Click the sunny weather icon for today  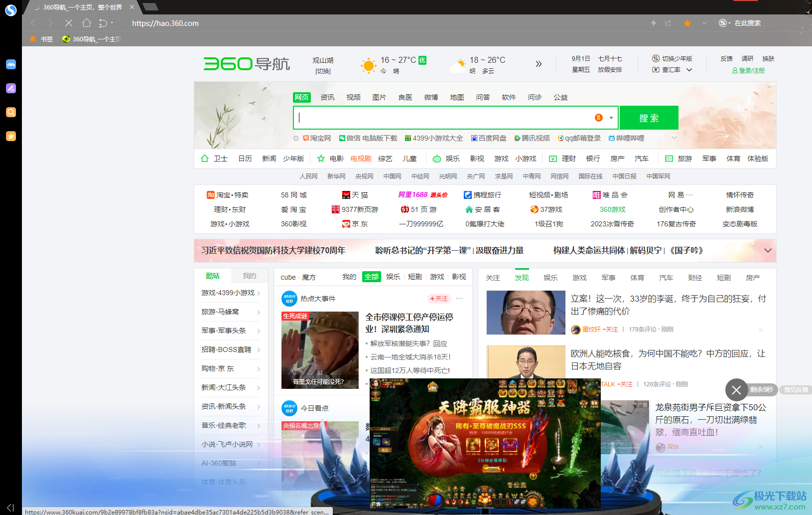(x=368, y=65)
